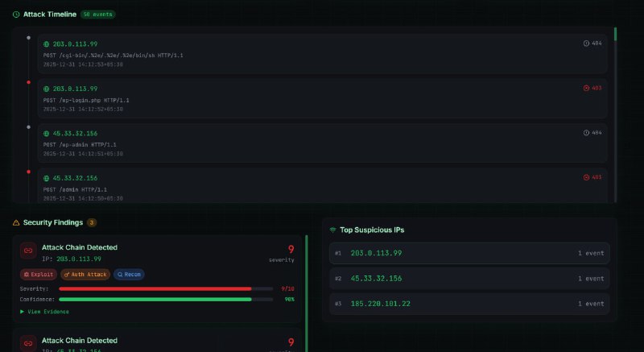Viewport: 644px width, 352px height.
Task: Click the clock icon beside Attack Timeline
Action: tap(16, 14)
